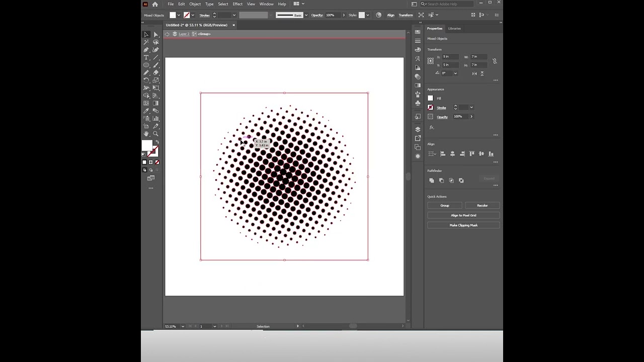Viewport: 644px width, 362px height.
Task: Click Make Clipping Mask button
Action: pyautogui.click(x=463, y=225)
